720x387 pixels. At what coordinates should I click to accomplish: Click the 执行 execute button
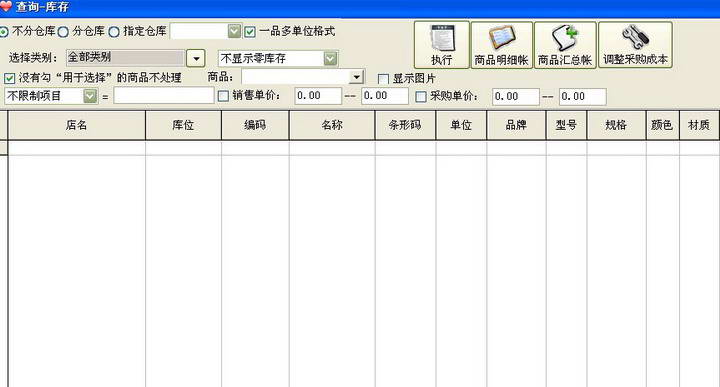click(441, 45)
